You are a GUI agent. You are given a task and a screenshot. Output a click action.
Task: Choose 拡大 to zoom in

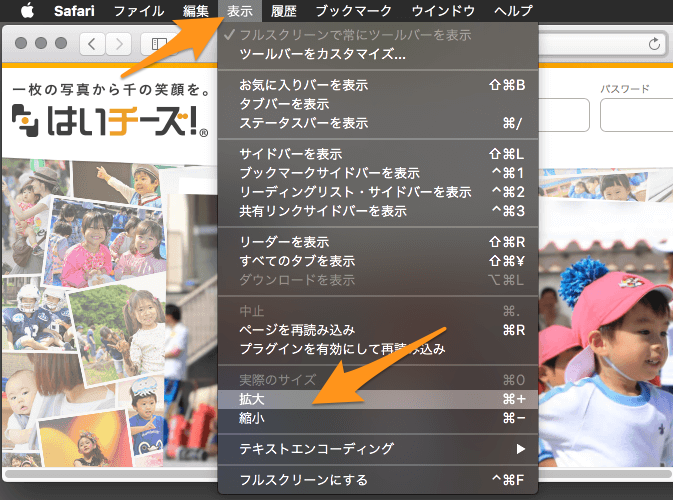pos(378,399)
